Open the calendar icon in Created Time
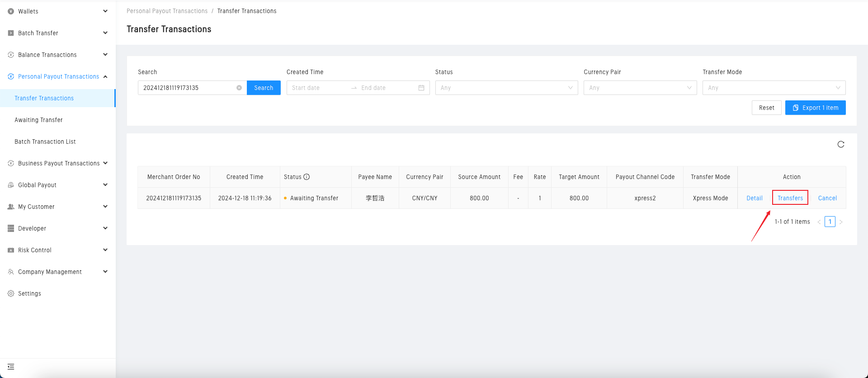 coord(421,88)
